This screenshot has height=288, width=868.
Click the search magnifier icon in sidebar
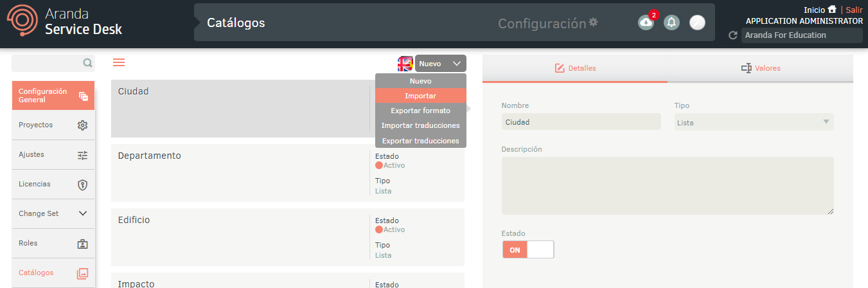click(87, 63)
